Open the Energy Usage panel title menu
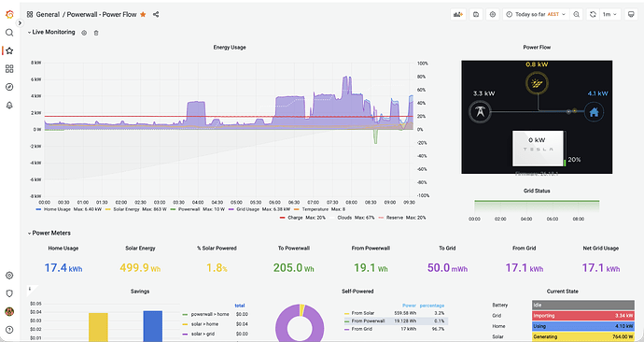644x342 pixels. coord(230,48)
